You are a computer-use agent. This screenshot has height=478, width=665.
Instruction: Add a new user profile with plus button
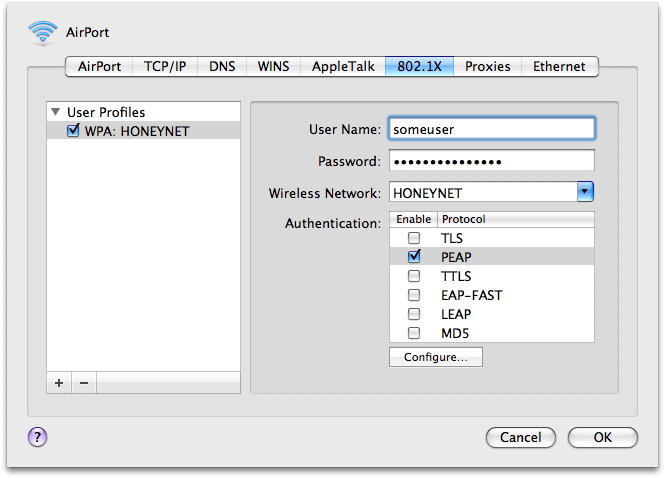click(59, 383)
